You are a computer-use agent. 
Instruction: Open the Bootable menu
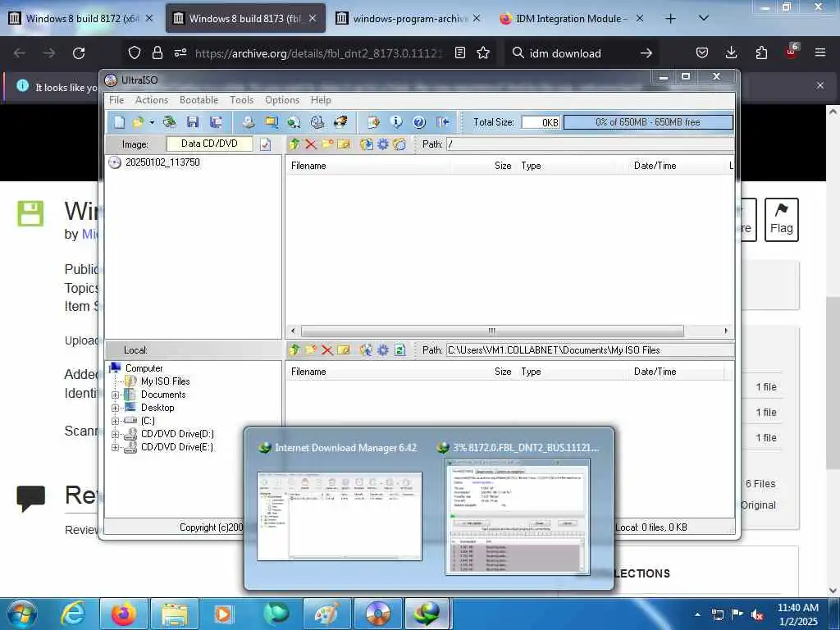pos(199,100)
